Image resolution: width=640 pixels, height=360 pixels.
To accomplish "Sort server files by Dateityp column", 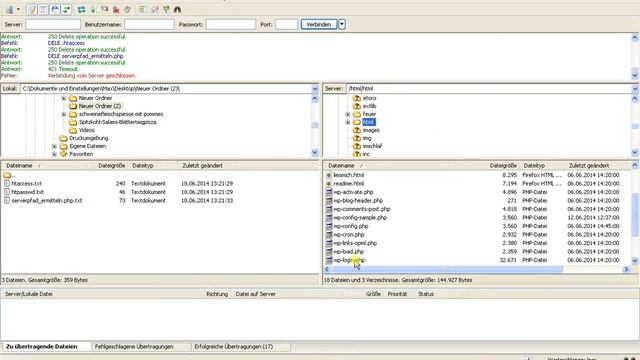I will [534, 166].
